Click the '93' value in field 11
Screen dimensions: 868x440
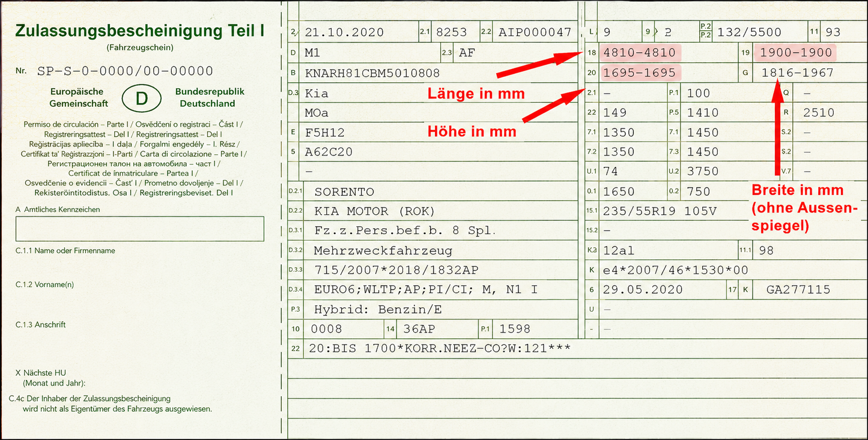(x=833, y=32)
